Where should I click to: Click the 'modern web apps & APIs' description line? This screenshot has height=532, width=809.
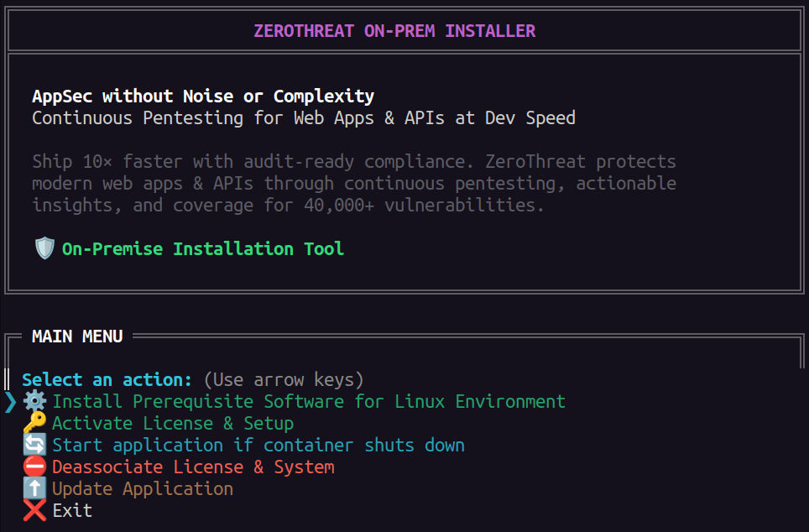pyautogui.click(x=354, y=184)
